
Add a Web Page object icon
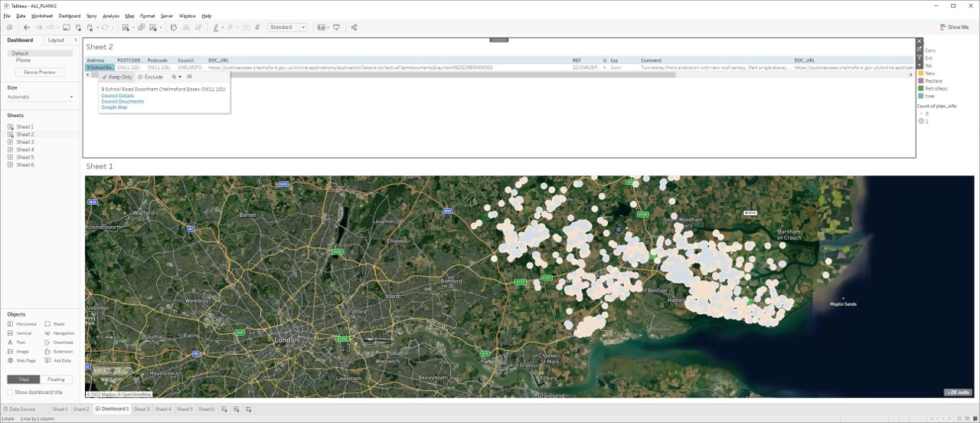coord(11,360)
